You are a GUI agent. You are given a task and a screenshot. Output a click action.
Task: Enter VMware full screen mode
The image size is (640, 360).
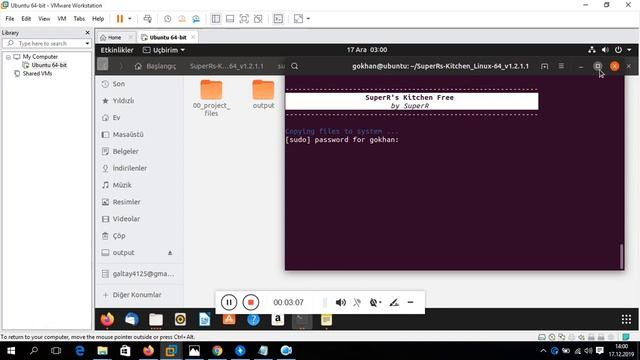click(x=244, y=19)
